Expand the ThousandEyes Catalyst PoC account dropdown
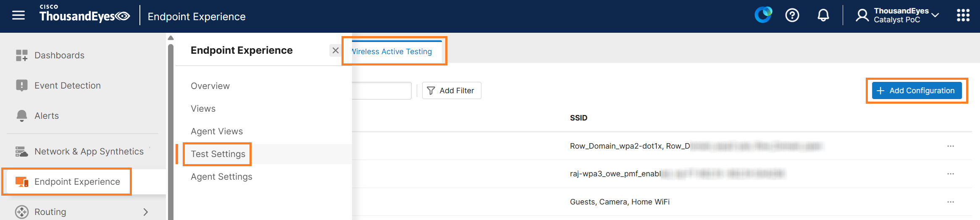Image resolution: width=980 pixels, height=220 pixels. point(935,16)
